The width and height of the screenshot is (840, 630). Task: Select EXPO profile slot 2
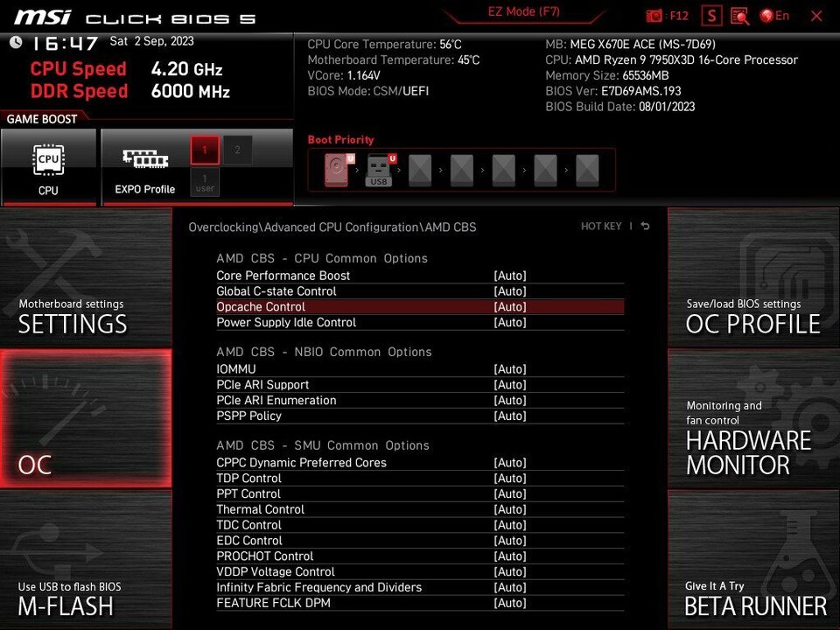point(236,150)
